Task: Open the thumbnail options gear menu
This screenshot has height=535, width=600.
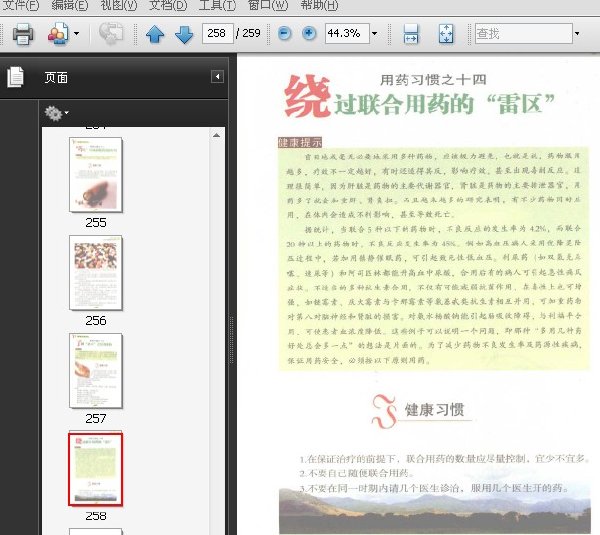Action: click(56, 113)
